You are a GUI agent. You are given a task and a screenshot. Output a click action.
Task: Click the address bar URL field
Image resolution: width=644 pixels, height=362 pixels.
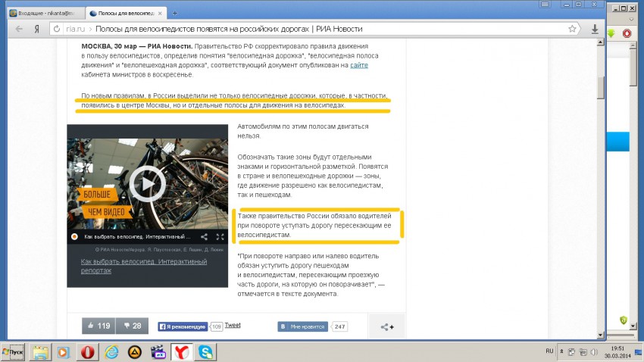point(303,29)
